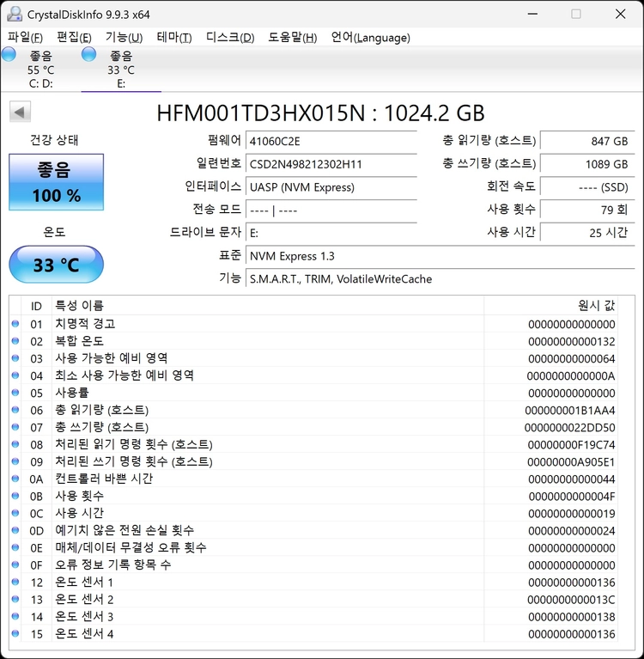Click the ID column header
This screenshot has width=644, height=659.
click(37, 306)
